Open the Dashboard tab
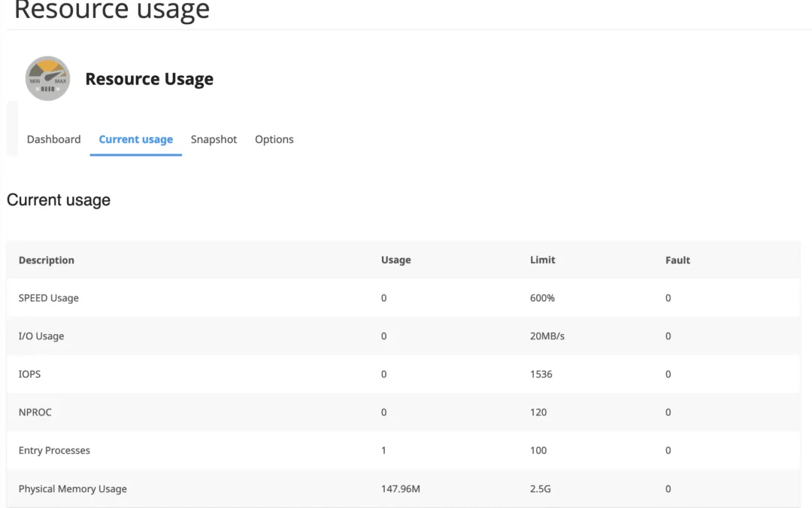The image size is (812, 508). 53,139
